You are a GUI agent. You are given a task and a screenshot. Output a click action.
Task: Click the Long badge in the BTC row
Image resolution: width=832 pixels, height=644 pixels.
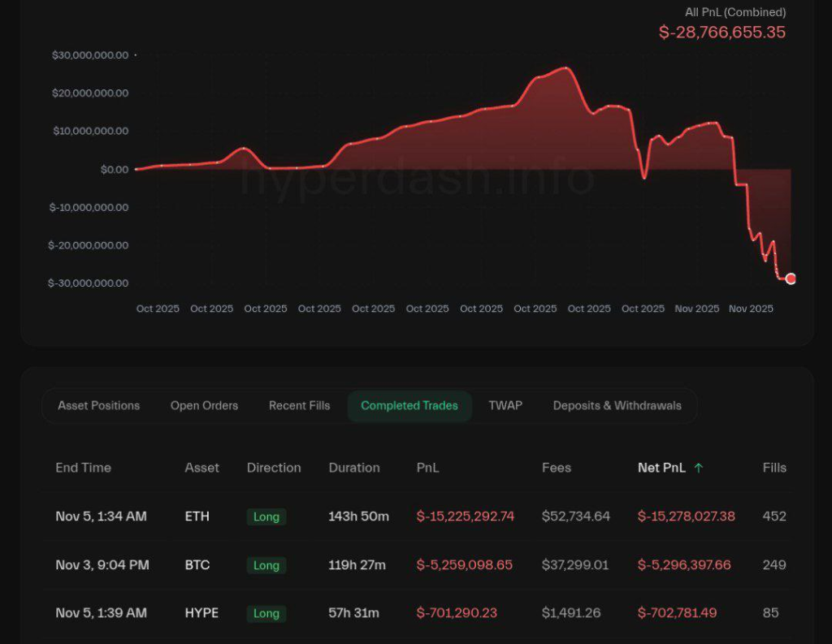[x=266, y=565]
